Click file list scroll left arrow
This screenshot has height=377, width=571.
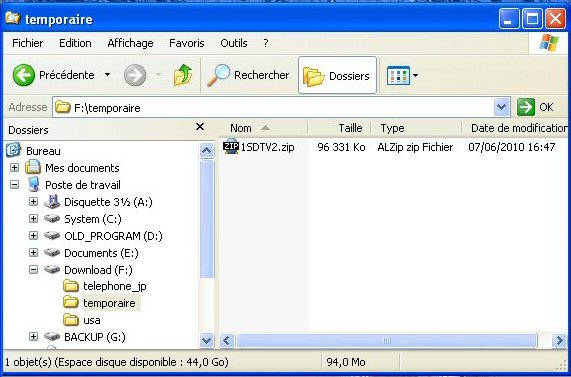(227, 341)
